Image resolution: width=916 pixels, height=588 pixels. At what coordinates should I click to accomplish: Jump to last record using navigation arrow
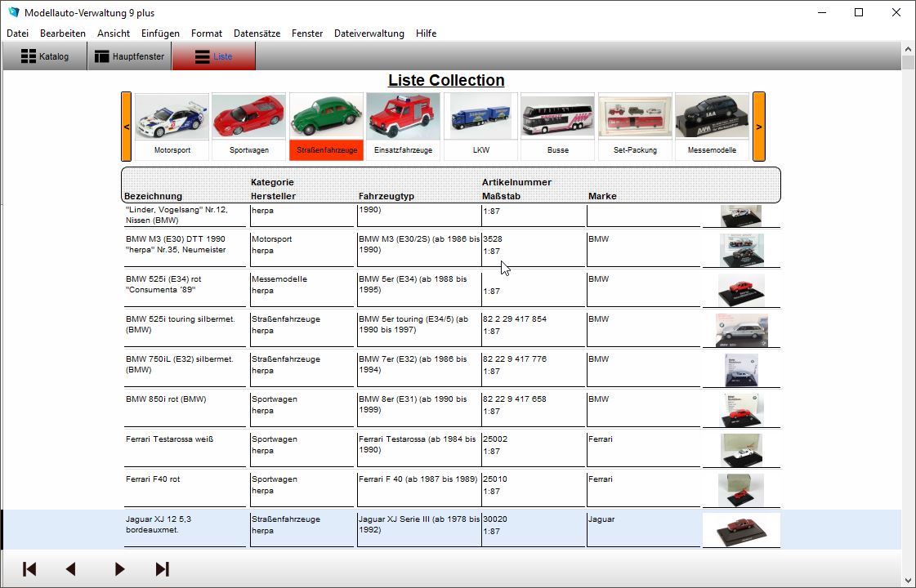pyautogui.click(x=162, y=569)
